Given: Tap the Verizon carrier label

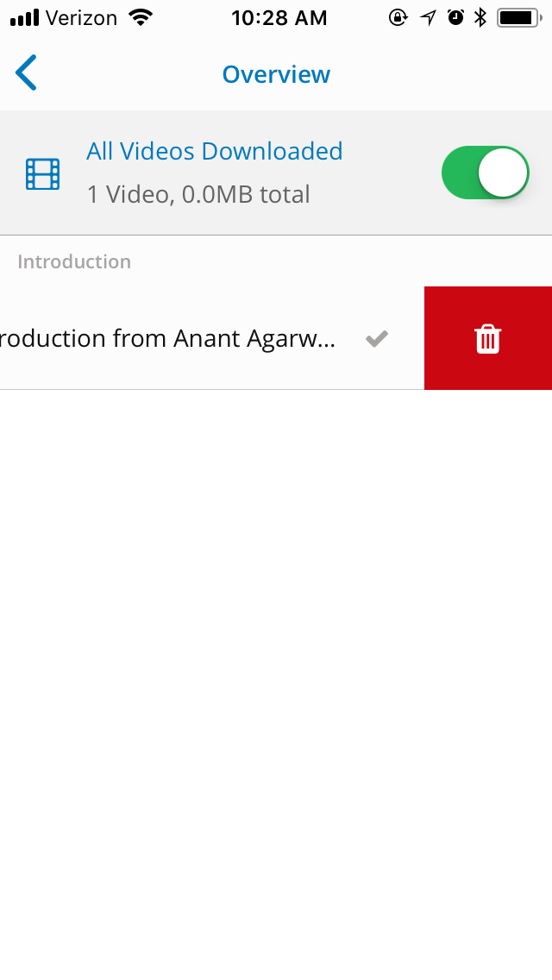Looking at the screenshot, I should (82, 17).
